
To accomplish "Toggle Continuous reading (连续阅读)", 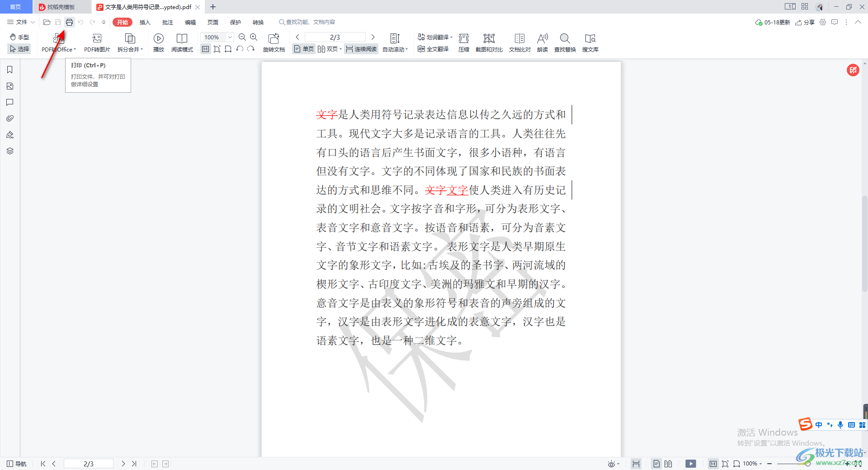I will [x=361, y=49].
